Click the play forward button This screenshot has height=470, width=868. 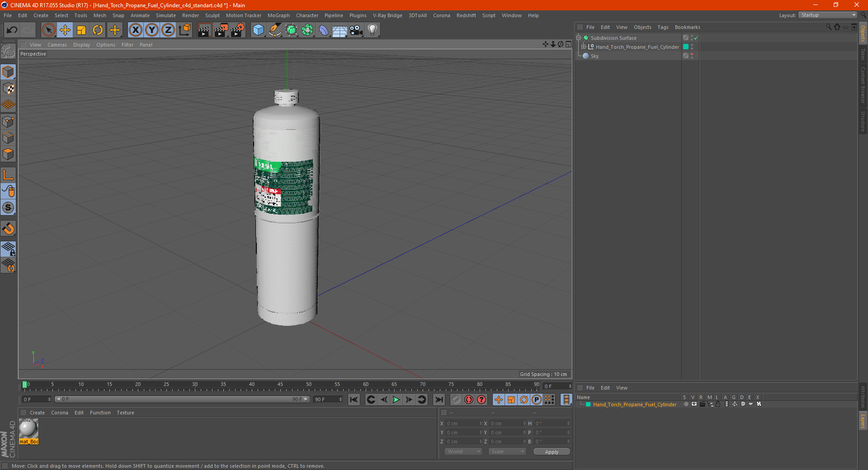396,399
